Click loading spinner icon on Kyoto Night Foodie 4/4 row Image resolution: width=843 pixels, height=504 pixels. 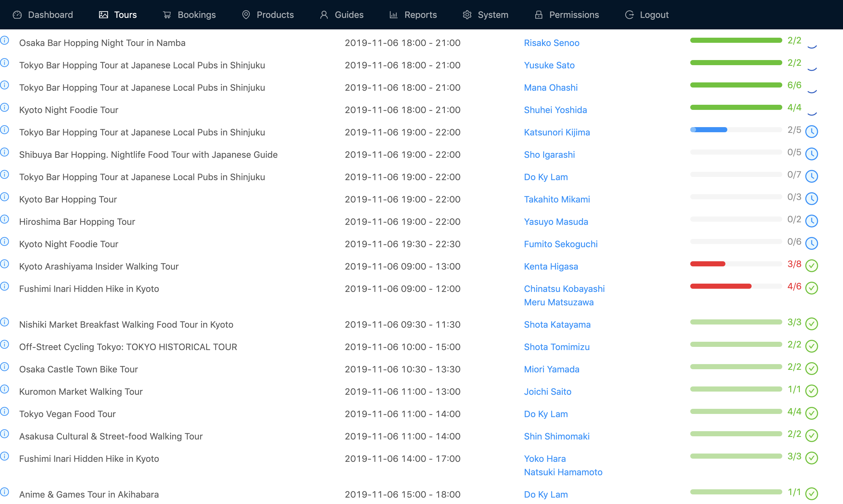pos(811,111)
